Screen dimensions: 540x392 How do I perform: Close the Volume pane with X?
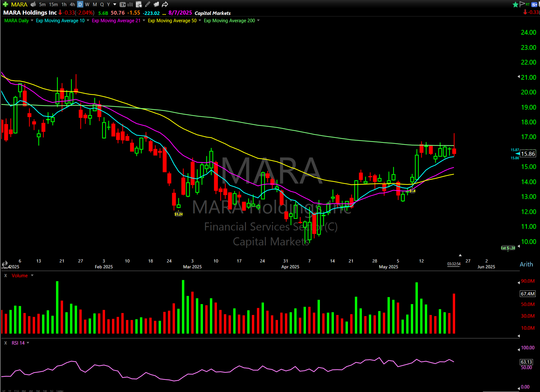[6, 276]
